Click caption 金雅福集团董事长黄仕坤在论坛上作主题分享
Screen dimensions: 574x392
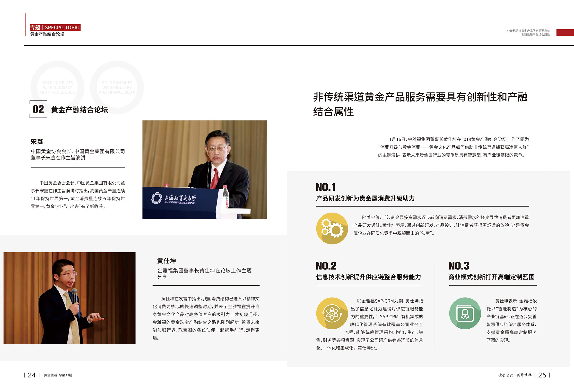(205, 274)
